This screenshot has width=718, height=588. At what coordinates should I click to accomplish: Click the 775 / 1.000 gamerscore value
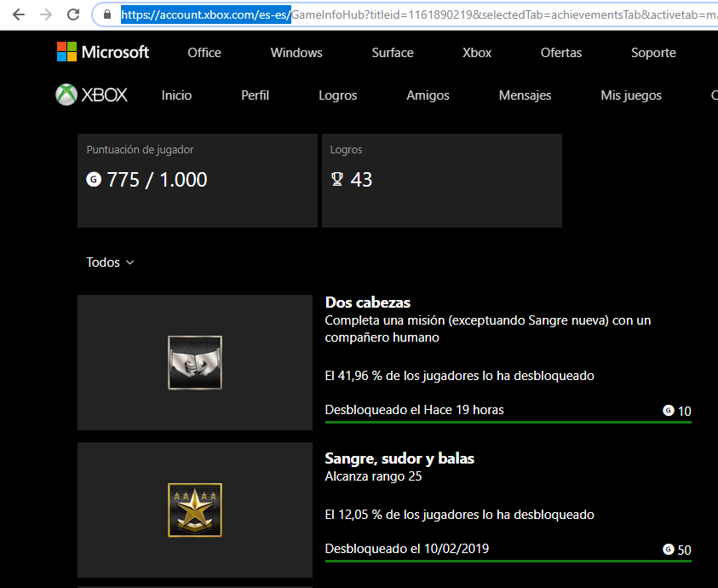point(157,179)
